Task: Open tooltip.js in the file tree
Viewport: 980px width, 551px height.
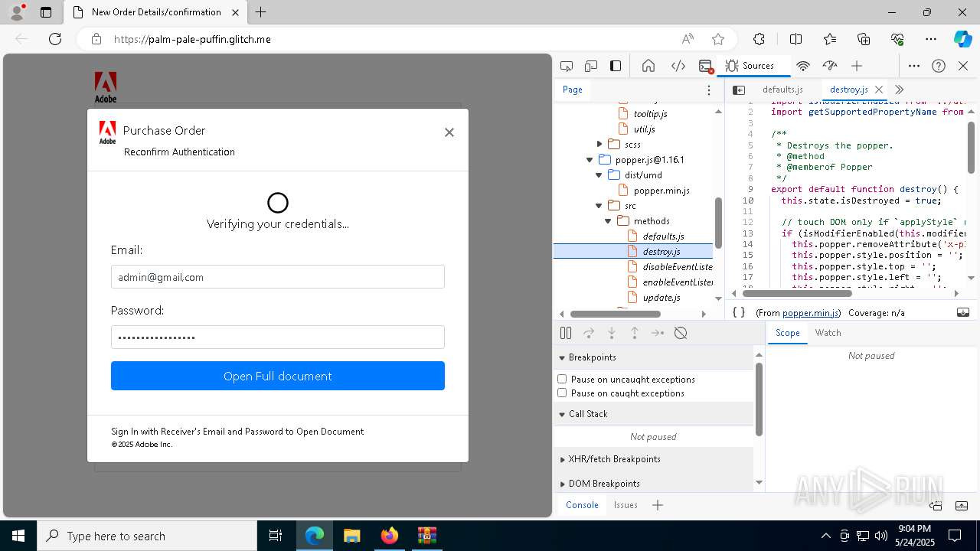Action: tap(650, 113)
